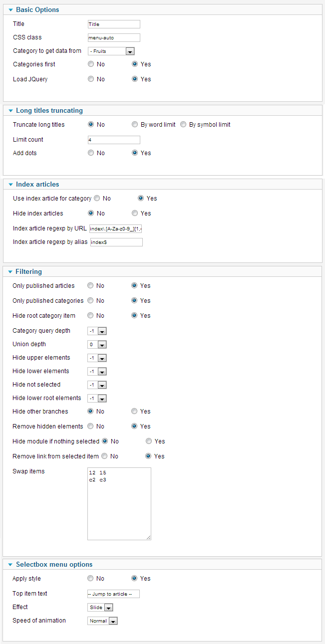Click the Top item text field
This screenshot has width=325, height=644.
tap(113, 594)
